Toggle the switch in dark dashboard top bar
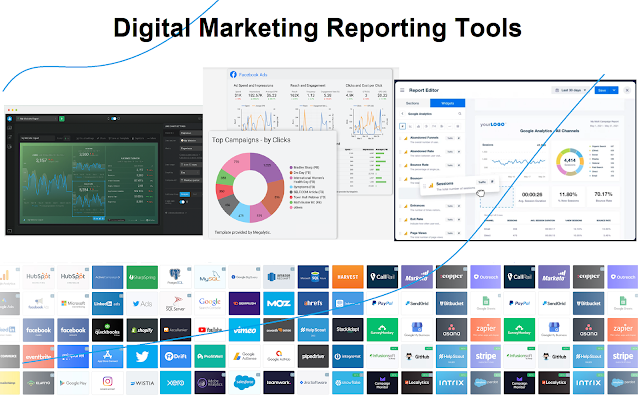 coord(114,119)
